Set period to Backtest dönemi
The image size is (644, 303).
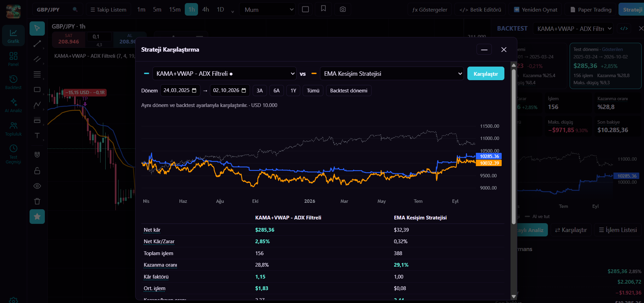[348, 90]
